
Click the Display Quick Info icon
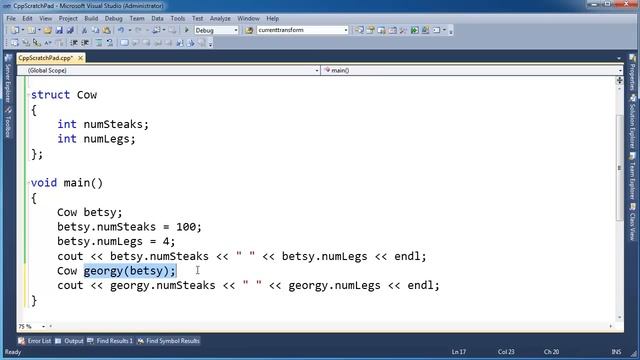37,43
